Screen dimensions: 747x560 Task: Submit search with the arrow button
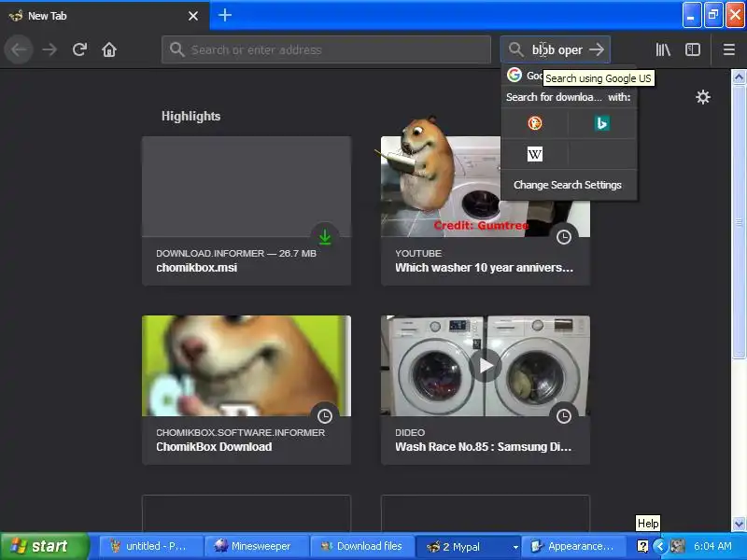pos(597,49)
